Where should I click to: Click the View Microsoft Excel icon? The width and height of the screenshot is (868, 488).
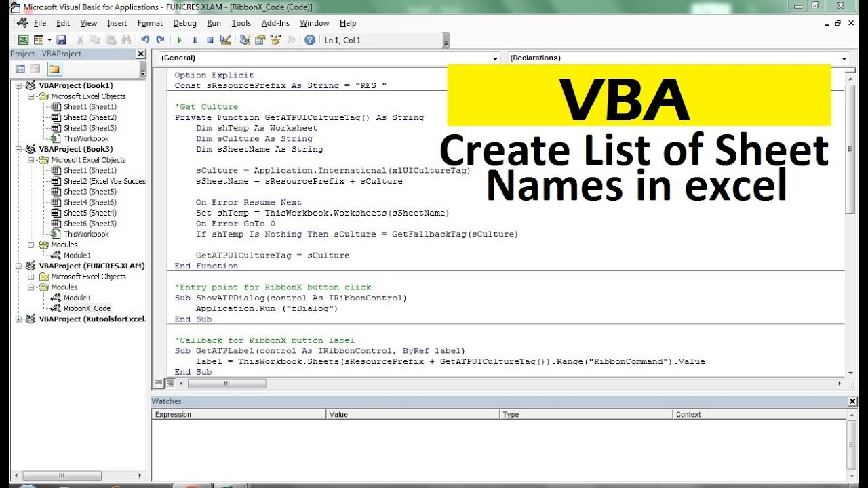point(23,40)
